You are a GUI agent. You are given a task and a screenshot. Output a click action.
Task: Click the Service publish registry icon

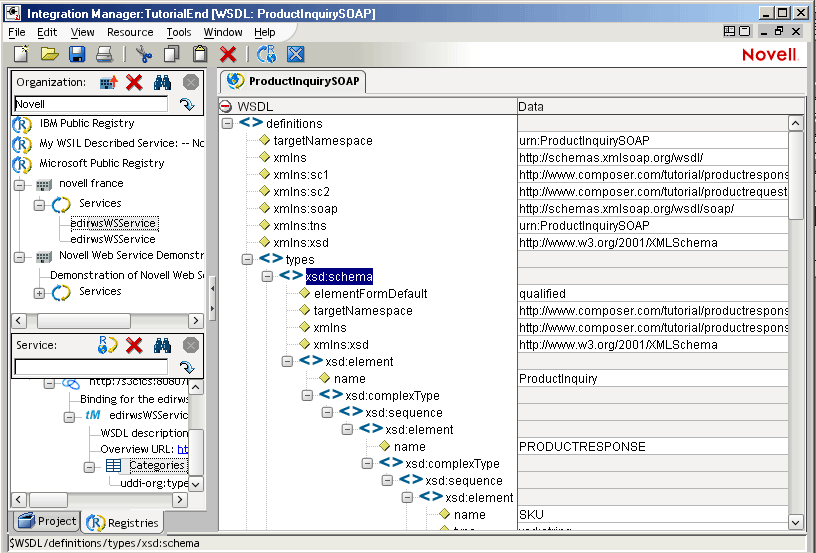[x=107, y=345]
